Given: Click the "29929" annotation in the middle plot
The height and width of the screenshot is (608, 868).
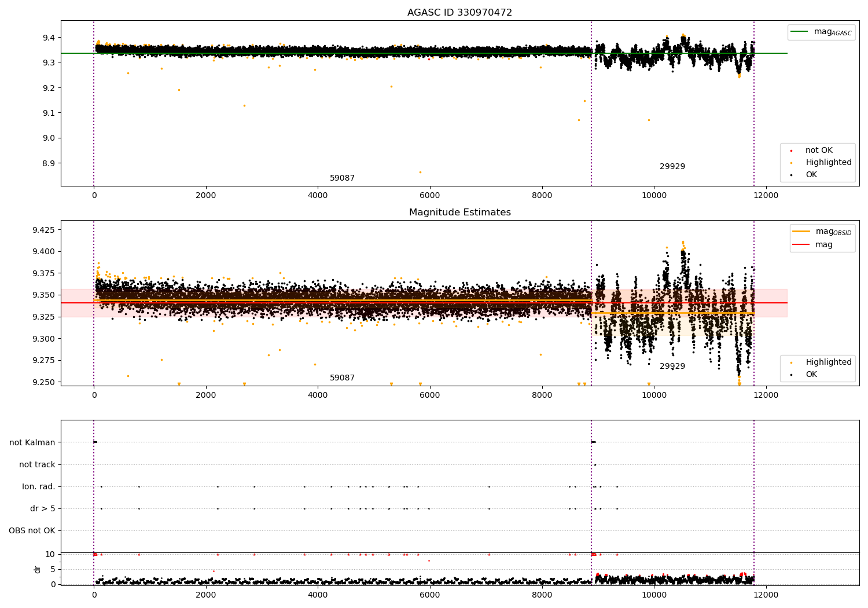Looking at the screenshot, I should [672, 367].
